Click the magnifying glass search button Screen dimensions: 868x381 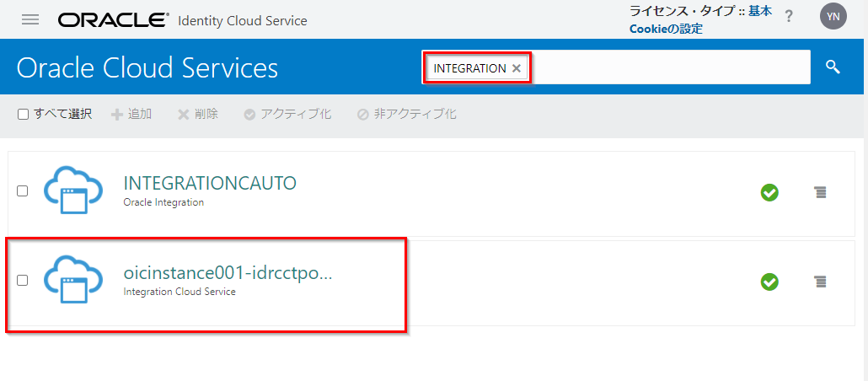point(833,67)
